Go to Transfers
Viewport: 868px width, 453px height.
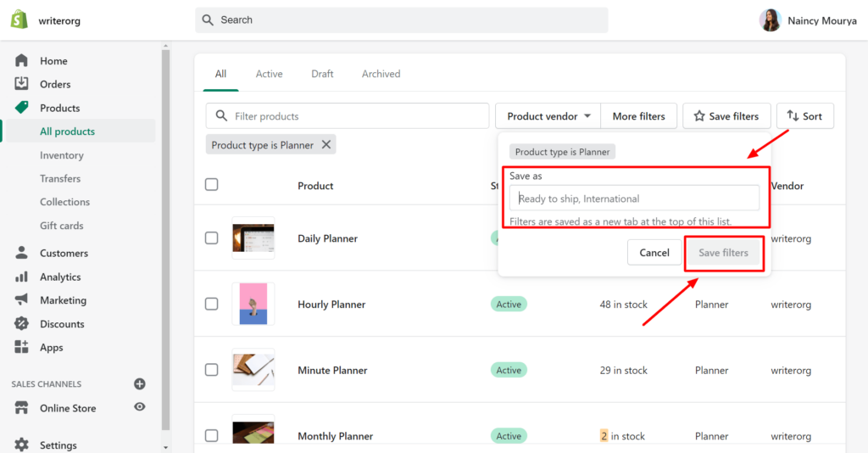(60, 178)
